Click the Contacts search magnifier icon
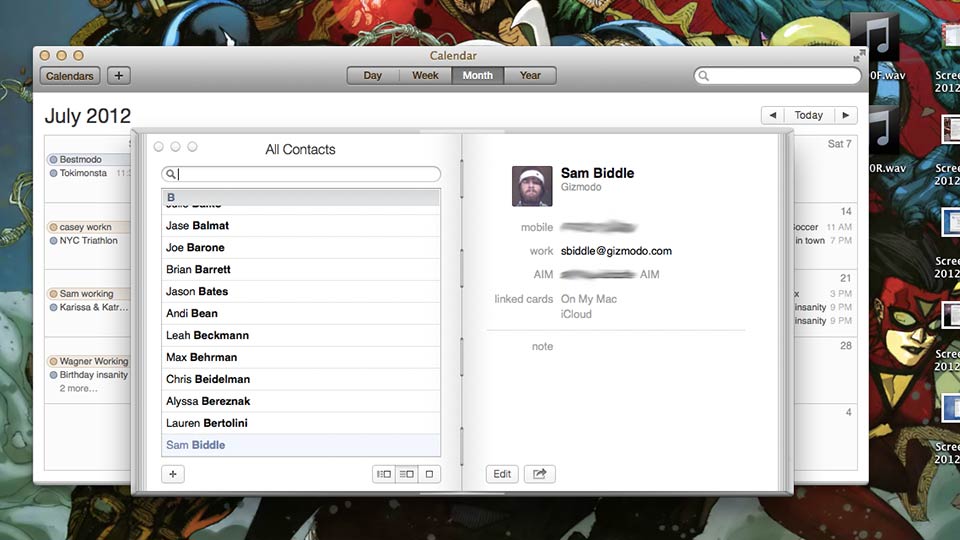960x540 pixels. tap(171, 174)
